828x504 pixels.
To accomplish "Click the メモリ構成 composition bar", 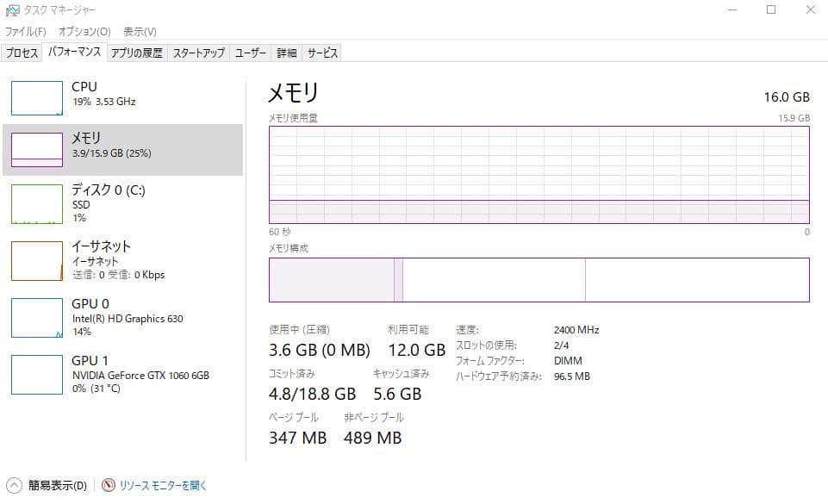I will [x=539, y=279].
